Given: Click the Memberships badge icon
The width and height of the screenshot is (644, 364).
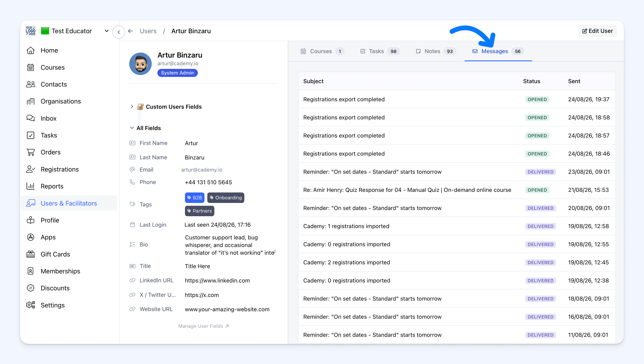Looking at the screenshot, I should [x=31, y=271].
